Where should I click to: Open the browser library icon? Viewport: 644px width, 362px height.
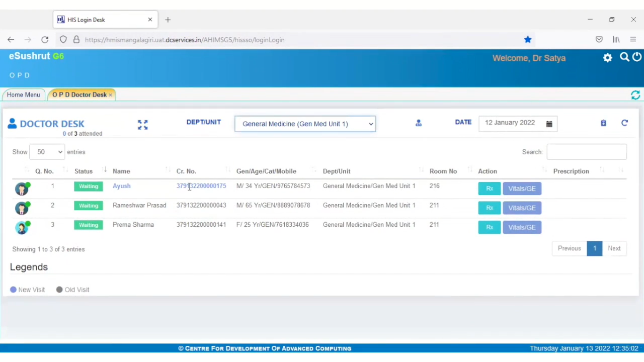click(616, 40)
